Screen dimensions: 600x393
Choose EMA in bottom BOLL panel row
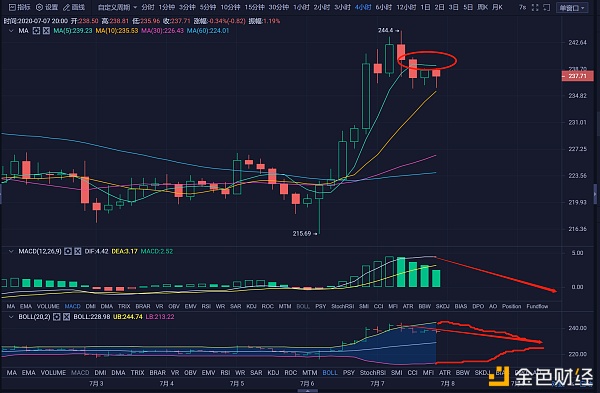pos(29,373)
